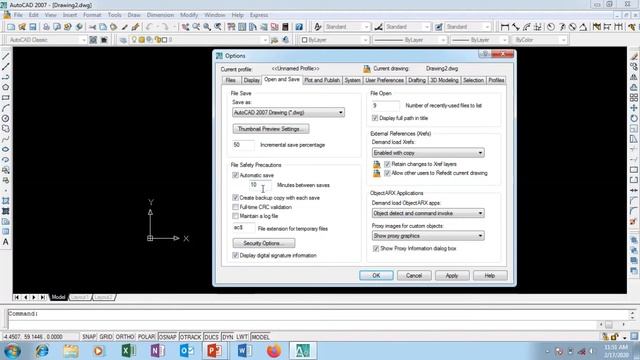Open Proxy images for custom objects dropdown
640x360 pixels.
point(428,236)
